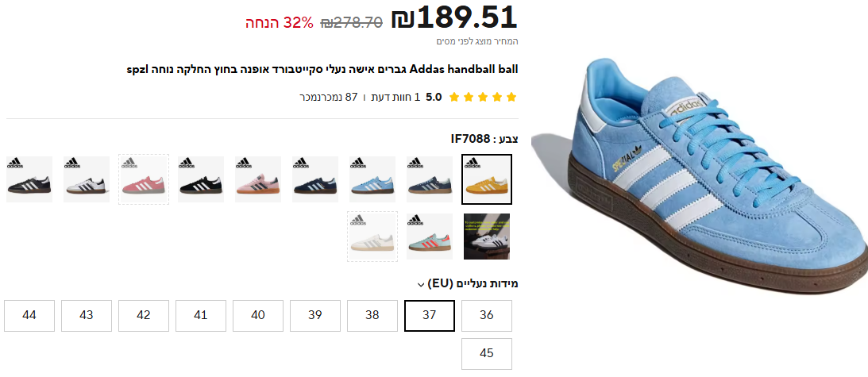Viewport: 868px width, 377px height.
Task: Select the white leather shoe with black stripes
Action: (x=87, y=179)
